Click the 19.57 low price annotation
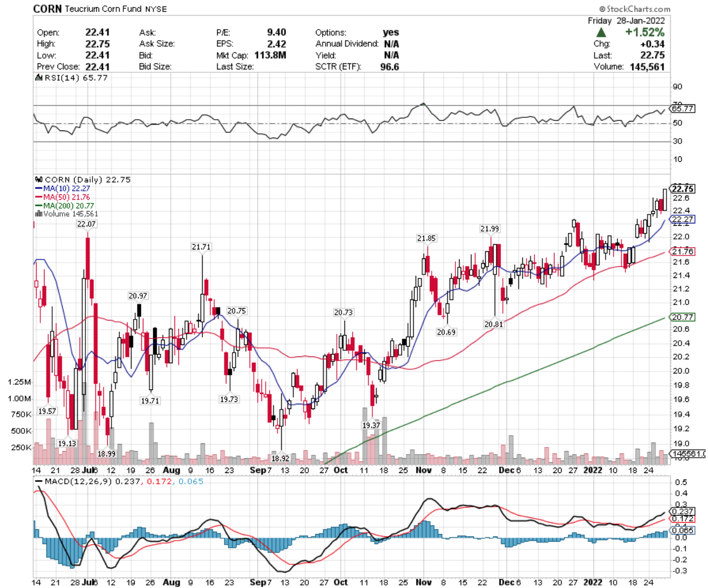 (47, 411)
